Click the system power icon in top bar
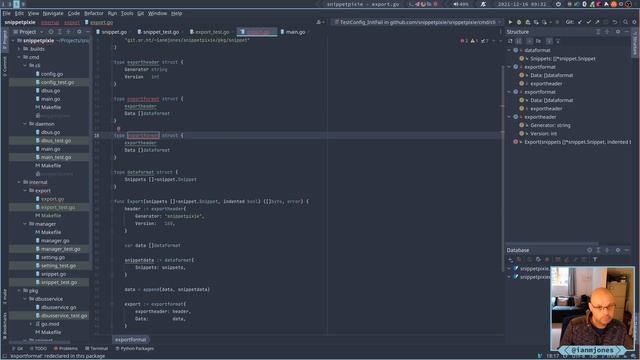The image size is (640, 360). 559,4
